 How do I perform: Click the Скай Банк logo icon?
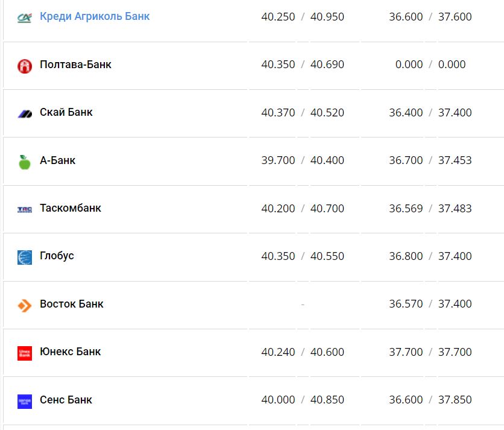pos(25,113)
